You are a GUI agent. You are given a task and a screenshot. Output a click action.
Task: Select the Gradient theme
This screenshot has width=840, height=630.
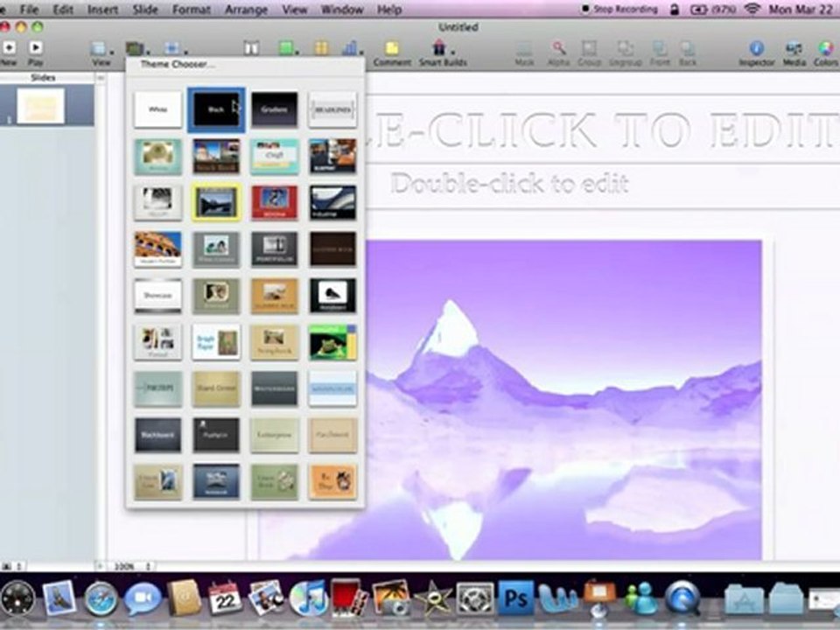pos(274,109)
